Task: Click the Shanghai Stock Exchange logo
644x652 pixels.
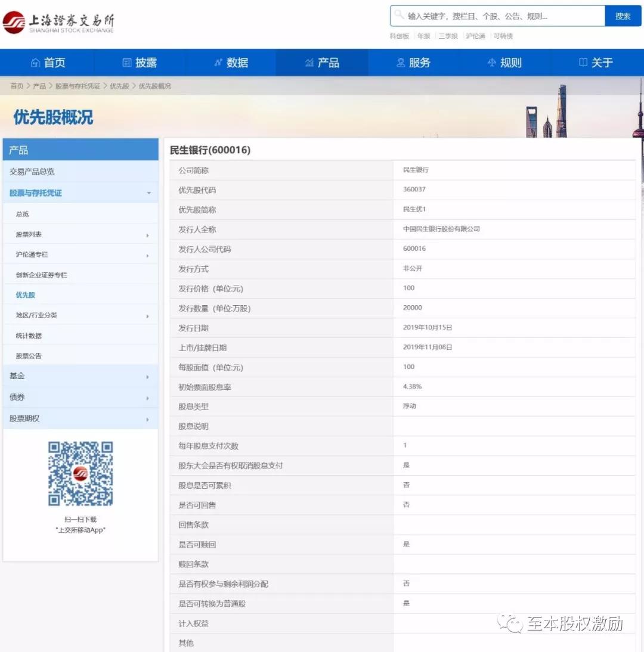Action: pos(60,23)
